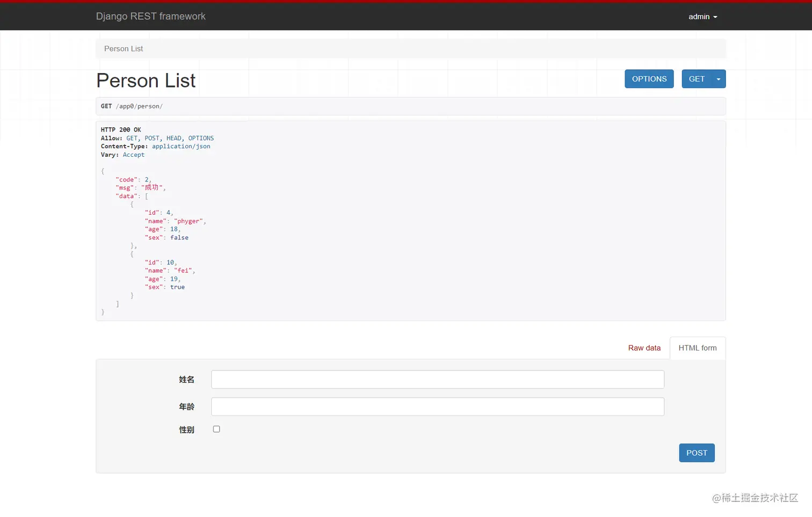812x517 pixels.
Task: Expand the GET format dropdown caret
Action: click(x=719, y=79)
